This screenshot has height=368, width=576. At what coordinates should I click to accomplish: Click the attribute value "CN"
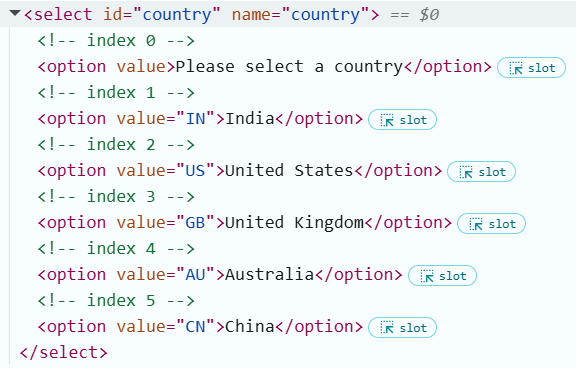(195, 326)
